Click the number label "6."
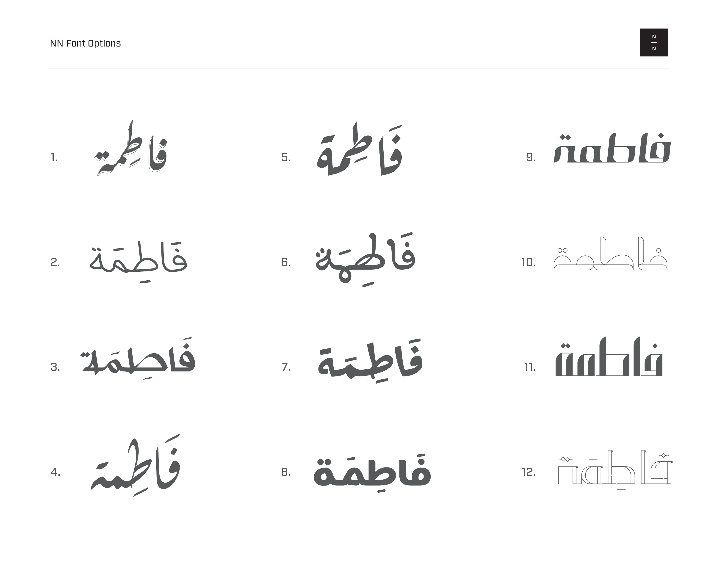The width and height of the screenshot is (728, 569). (x=286, y=262)
